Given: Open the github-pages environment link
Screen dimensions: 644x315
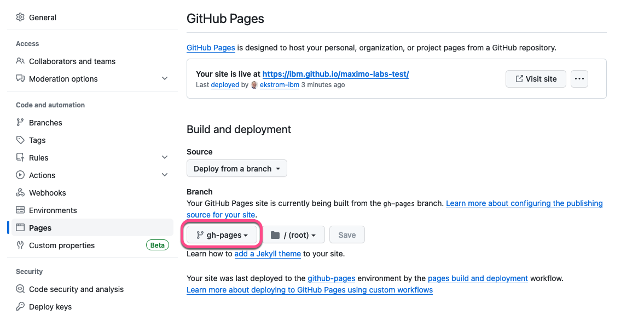Looking at the screenshot, I should pos(331,278).
